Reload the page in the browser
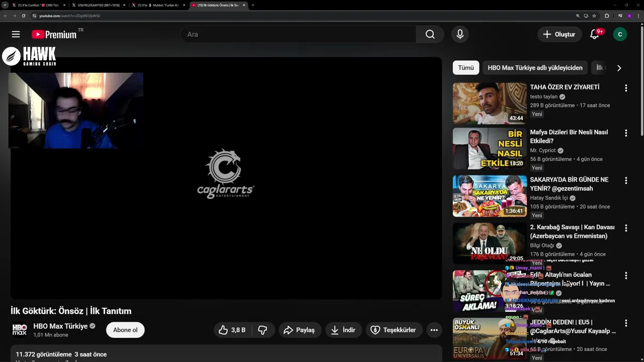Viewport: 644px width, 362px height. 23,16
